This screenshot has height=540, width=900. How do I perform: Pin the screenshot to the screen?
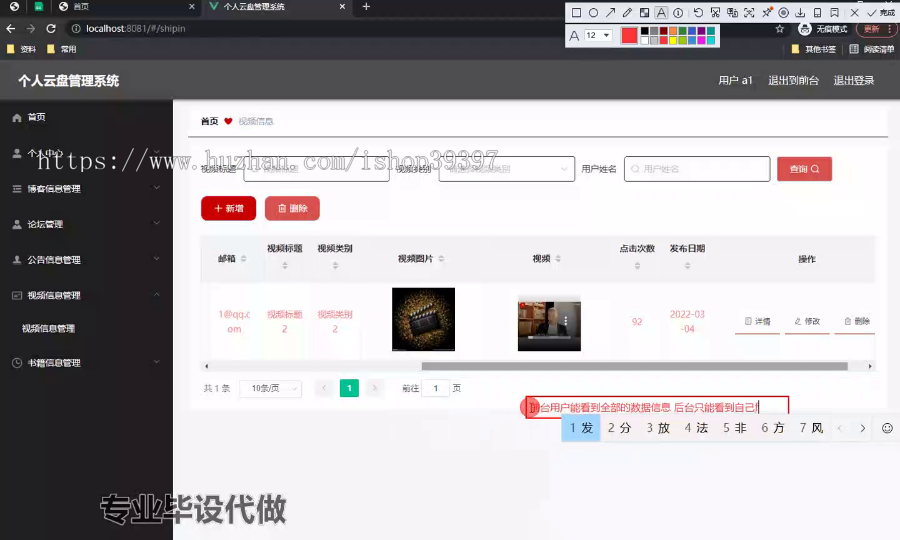tap(767, 13)
